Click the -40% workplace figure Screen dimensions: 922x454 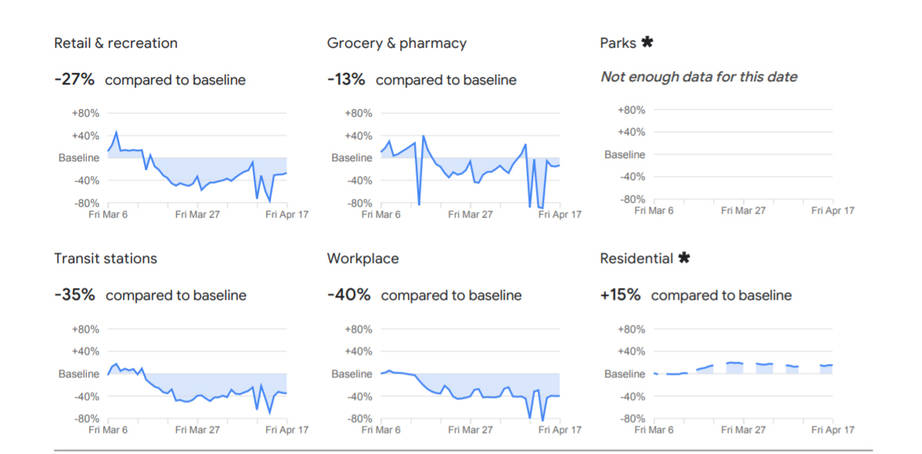point(349,295)
